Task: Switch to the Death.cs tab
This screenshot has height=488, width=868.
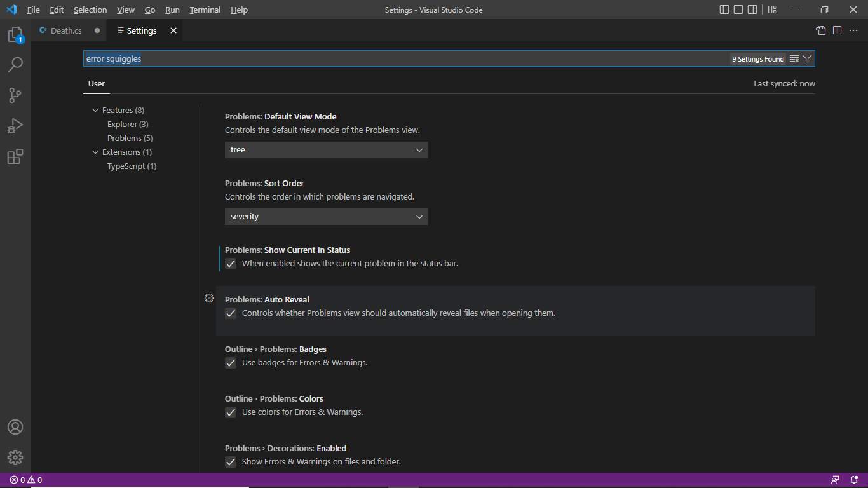Action: [x=66, y=30]
